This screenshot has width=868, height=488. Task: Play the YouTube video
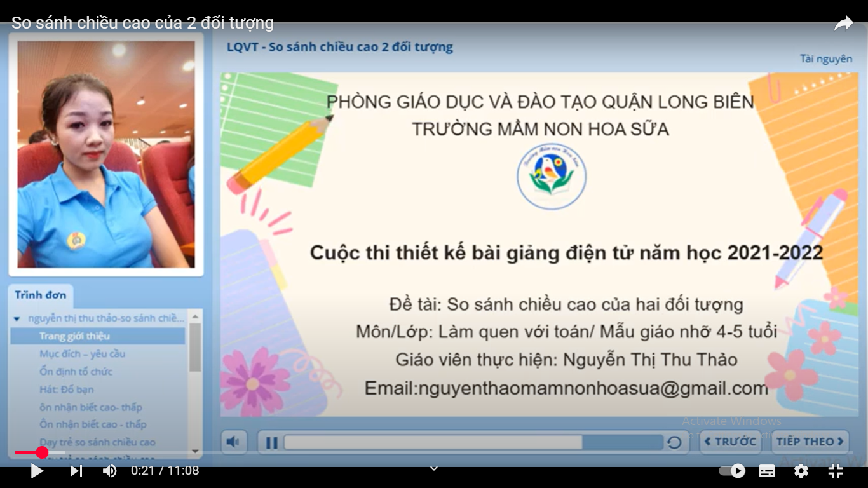[x=37, y=471]
